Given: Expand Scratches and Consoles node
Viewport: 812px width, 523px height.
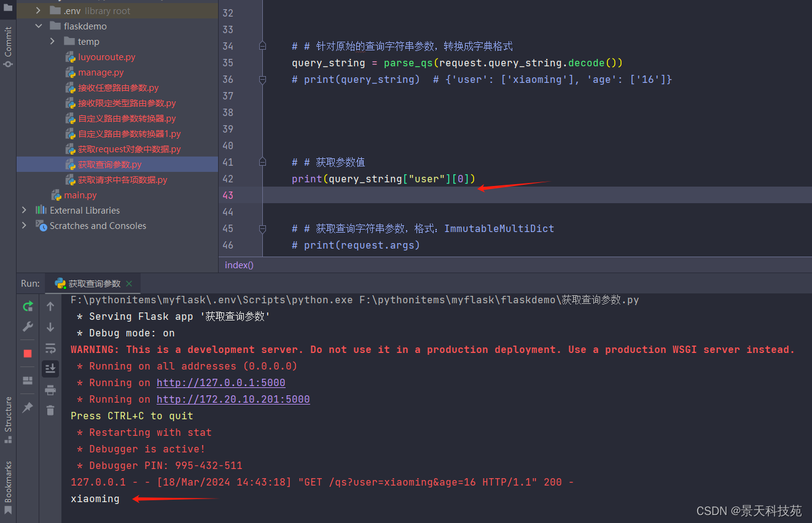Looking at the screenshot, I should click(24, 225).
